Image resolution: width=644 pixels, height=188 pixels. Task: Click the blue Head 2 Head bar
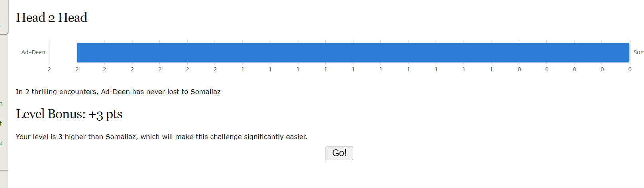353,53
